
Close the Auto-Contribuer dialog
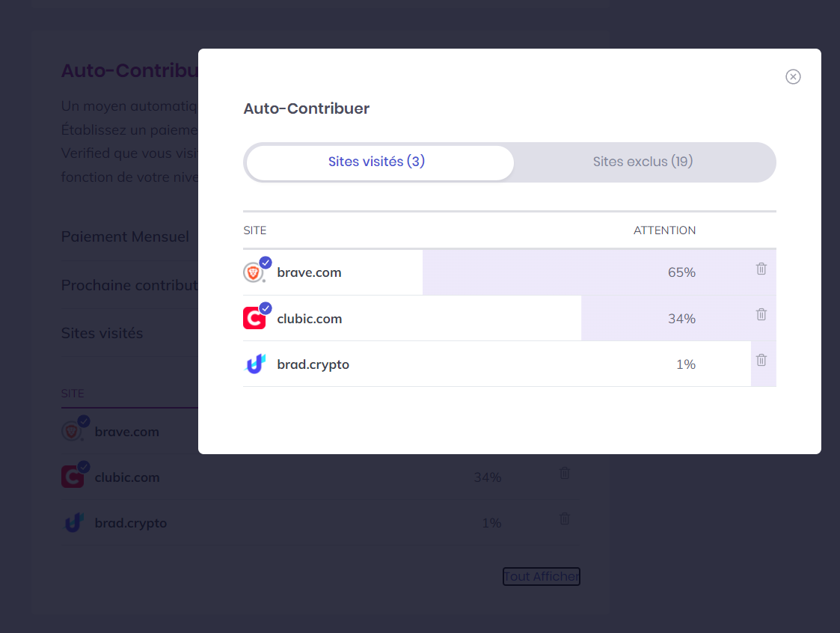tap(793, 76)
